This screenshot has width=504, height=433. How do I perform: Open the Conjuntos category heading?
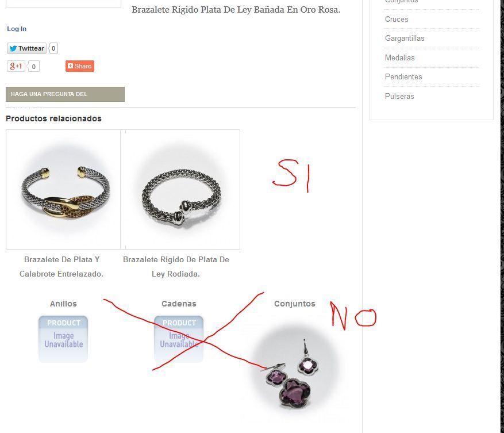(295, 304)
